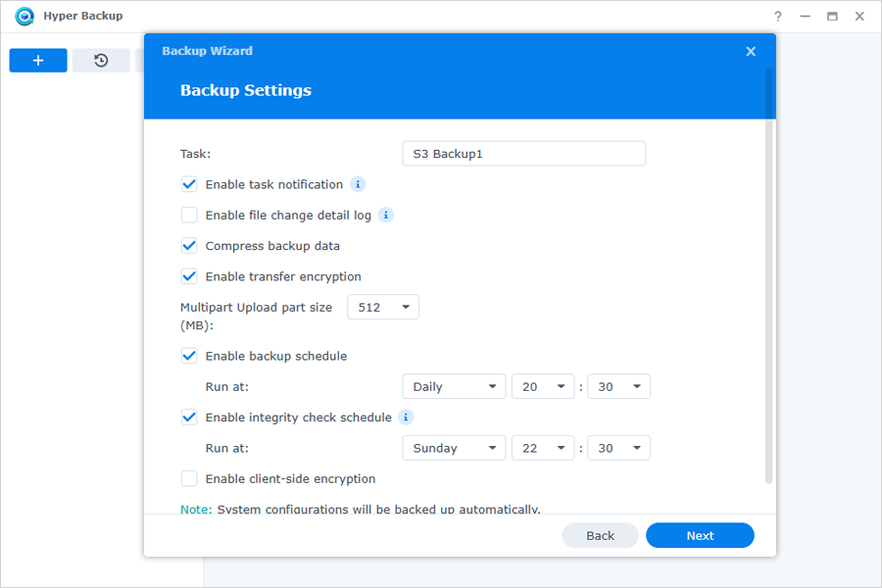Open the restore history clock icon
882x588 pixels.
point(101,60)
